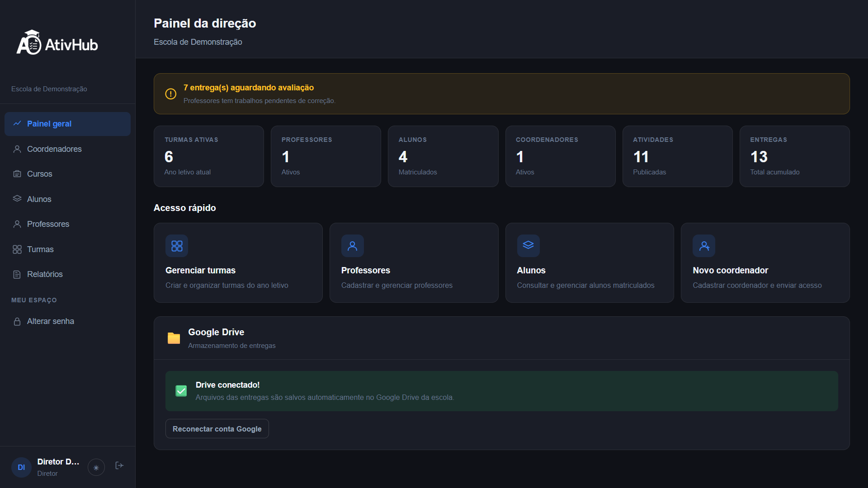Click Escola de Demonstração label in sidebar

click(x=49, y=89)
